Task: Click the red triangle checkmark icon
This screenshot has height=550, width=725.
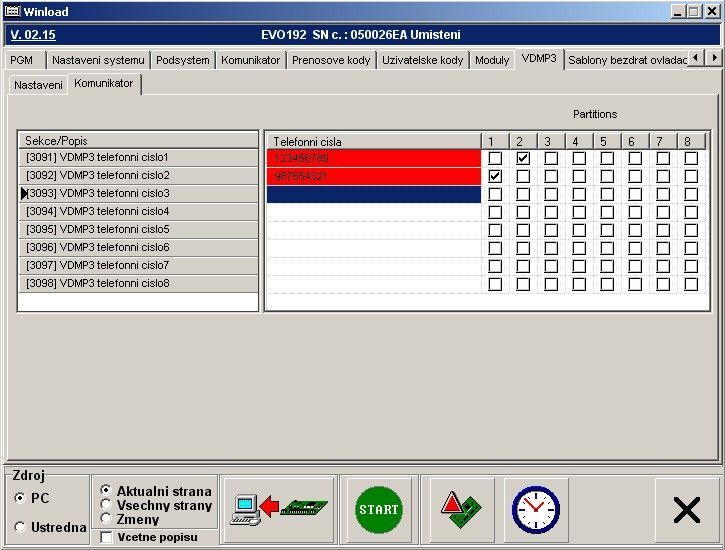Action: [x=461, y=510]
